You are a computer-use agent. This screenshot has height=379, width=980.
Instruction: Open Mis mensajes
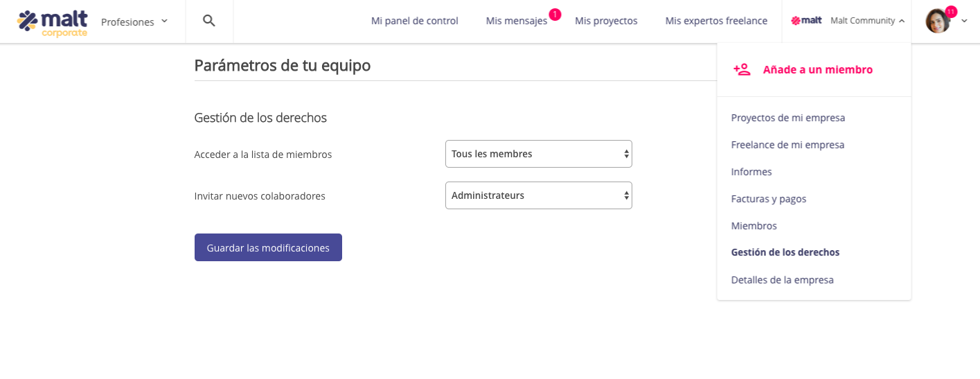(x=517, y=21)
